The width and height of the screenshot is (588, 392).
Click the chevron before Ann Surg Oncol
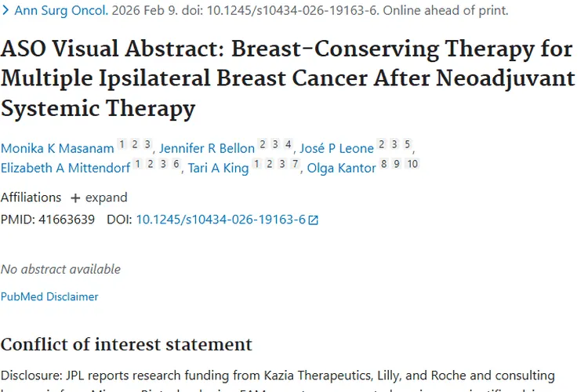(6, 11)
